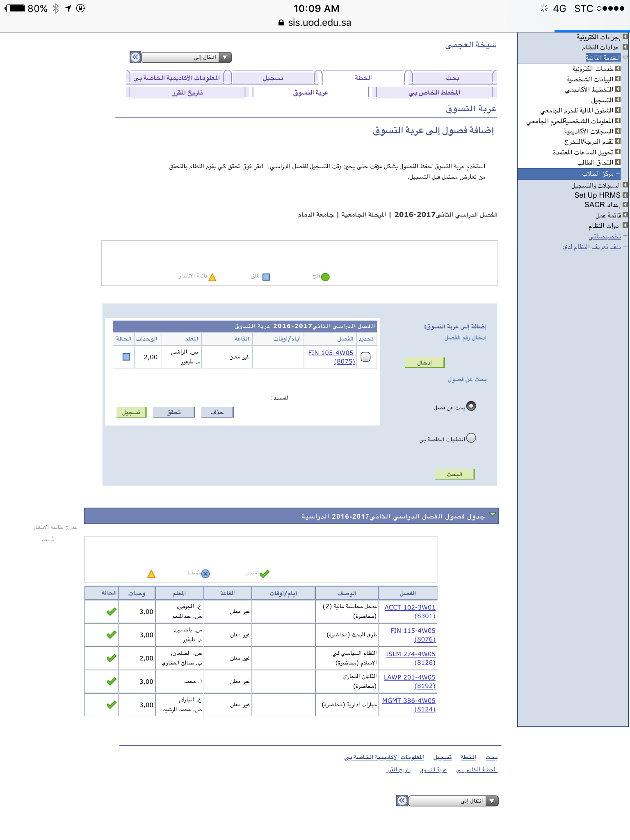Switch to the 'بحث' tab
The height and width of the screenshot is (840, 630).
452,78
